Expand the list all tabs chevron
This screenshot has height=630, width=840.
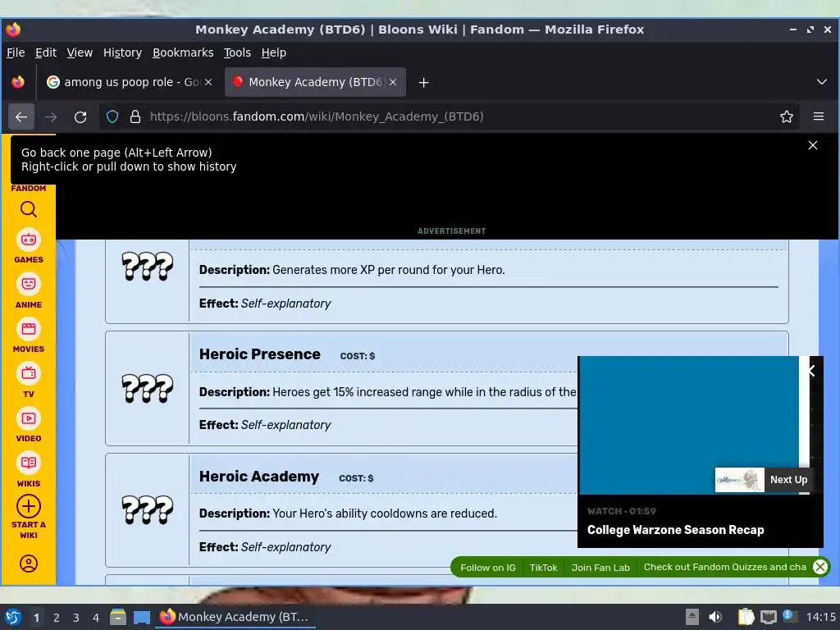(822, 82)
